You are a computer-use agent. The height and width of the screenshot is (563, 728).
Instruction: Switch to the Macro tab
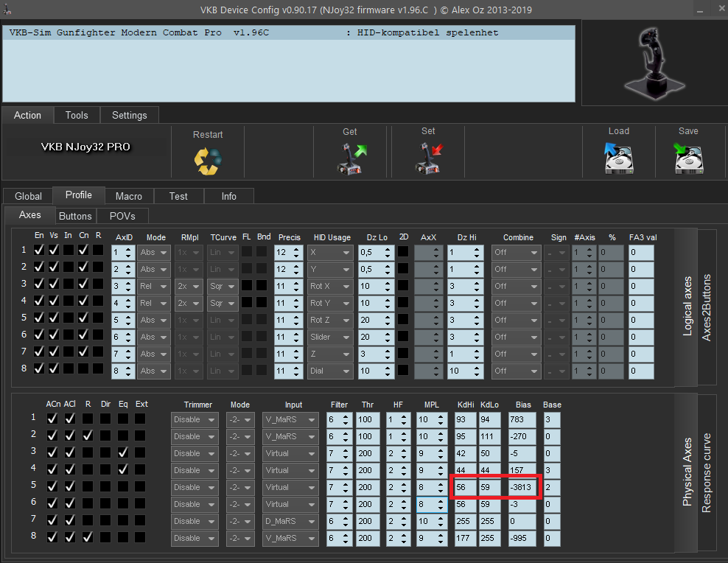point(129,196)
